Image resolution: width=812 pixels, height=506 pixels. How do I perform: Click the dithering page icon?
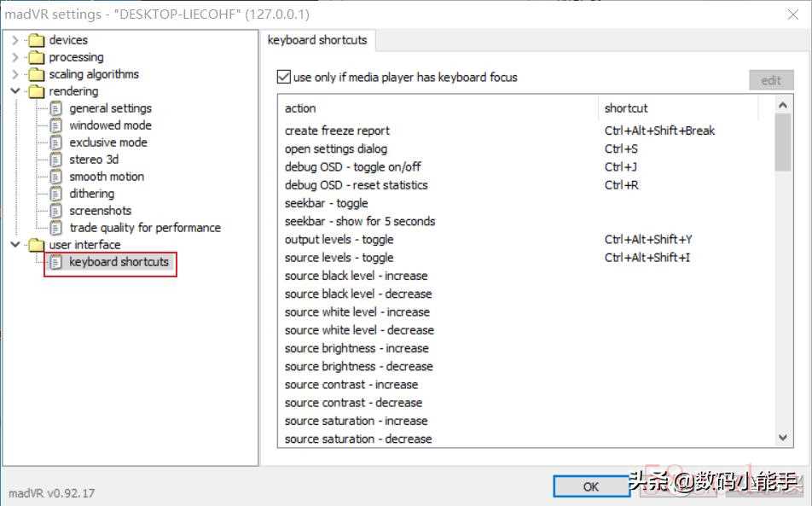[56, 194]
